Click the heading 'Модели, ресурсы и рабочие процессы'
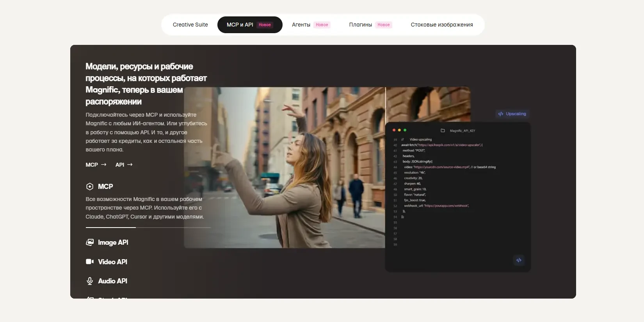 pos(146,84)
